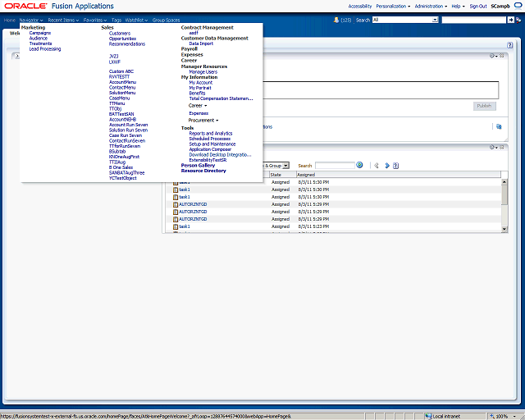Open Scheduled Processes under Tools
Screen dimensions: 525x420
[210, 139]
